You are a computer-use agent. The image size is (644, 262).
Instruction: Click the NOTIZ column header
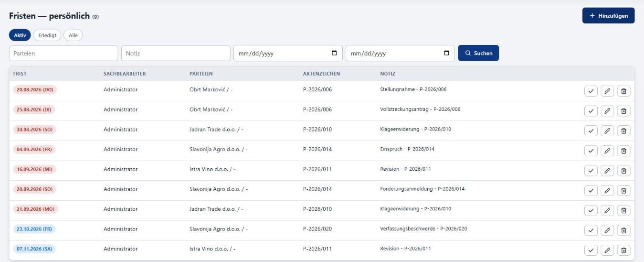[388, 74]
